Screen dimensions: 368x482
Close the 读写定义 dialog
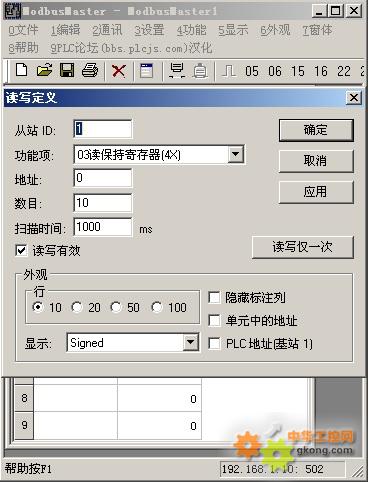pyautogui.click(x=354, y=98)
